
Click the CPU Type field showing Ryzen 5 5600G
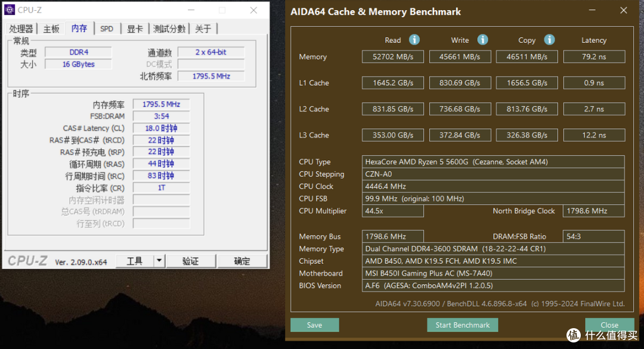493,161
